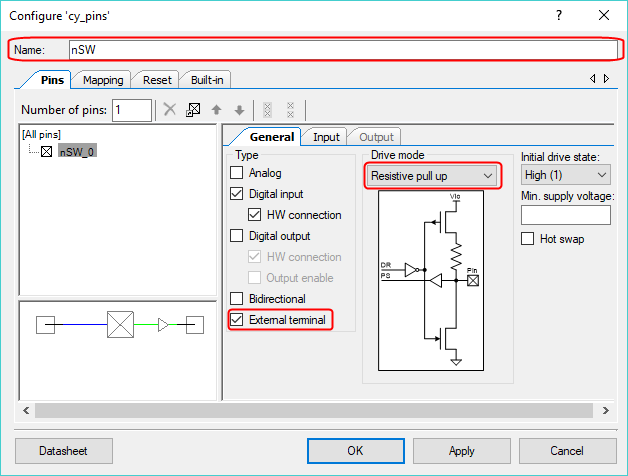
Task: Open the Drive mode dropdown
Action: pos(431,176)
